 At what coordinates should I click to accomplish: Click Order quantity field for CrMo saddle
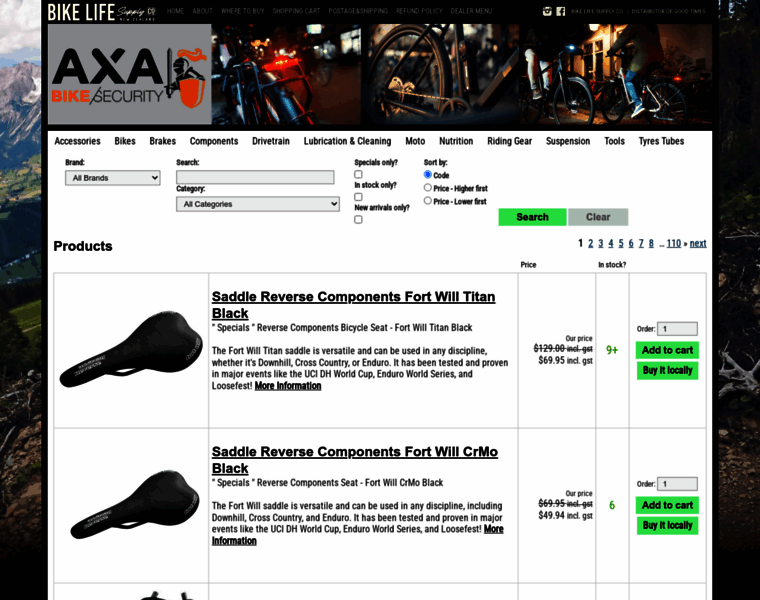pyautogui.click(x=677, y=484)
